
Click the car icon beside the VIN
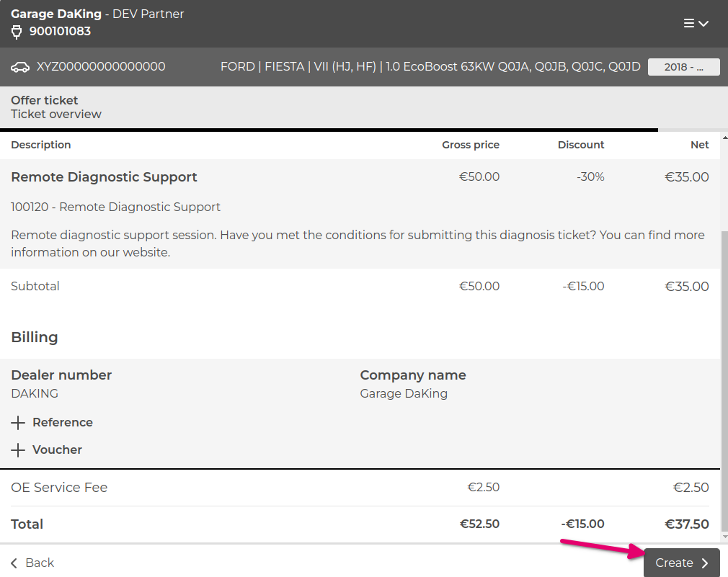(19, 66)
